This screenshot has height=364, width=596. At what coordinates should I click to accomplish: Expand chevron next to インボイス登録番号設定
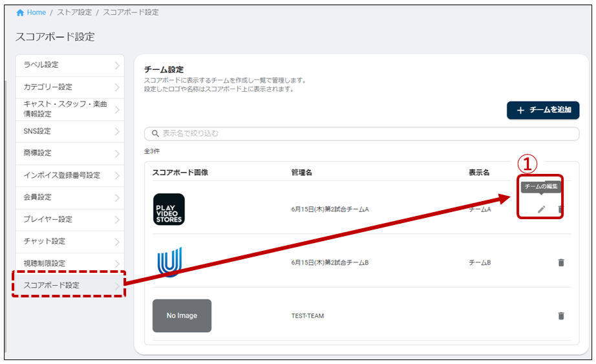117,176
